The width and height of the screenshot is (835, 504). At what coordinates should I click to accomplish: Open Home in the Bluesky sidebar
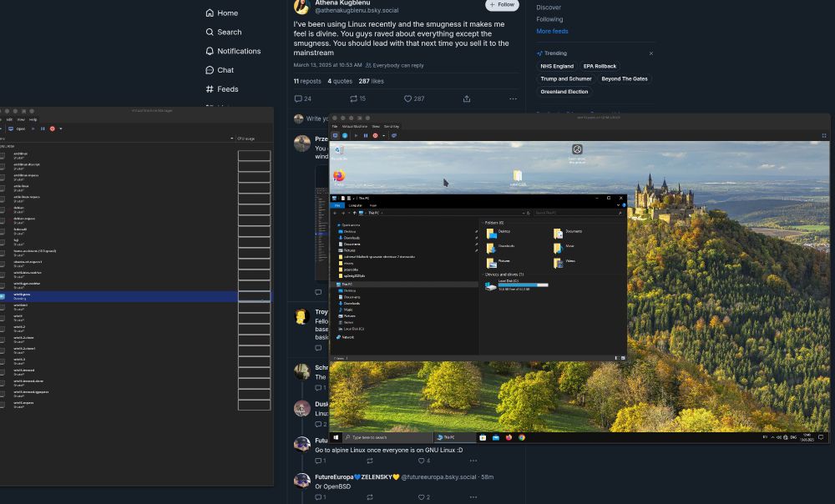[x=221, y=13]
